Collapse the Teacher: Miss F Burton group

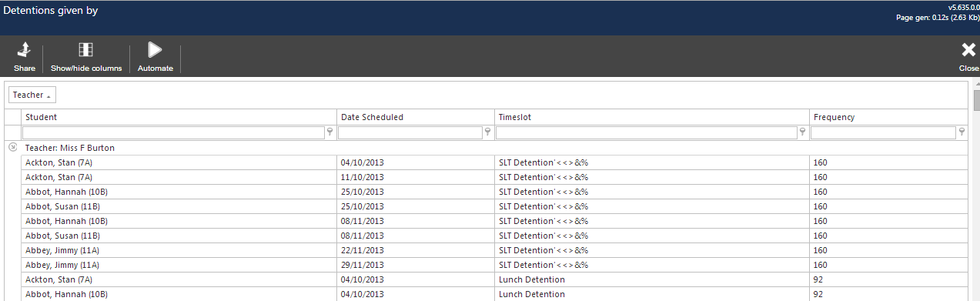pos(12,147)
